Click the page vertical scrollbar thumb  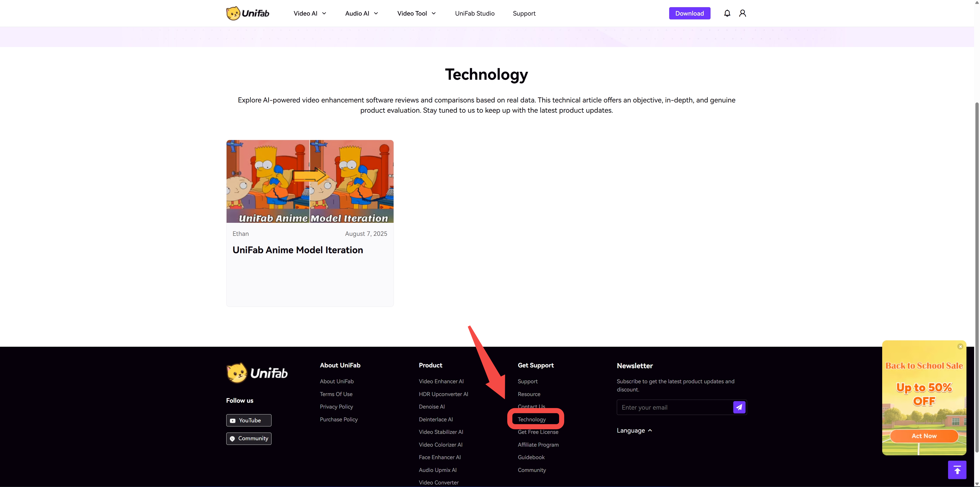pos(977,277)
